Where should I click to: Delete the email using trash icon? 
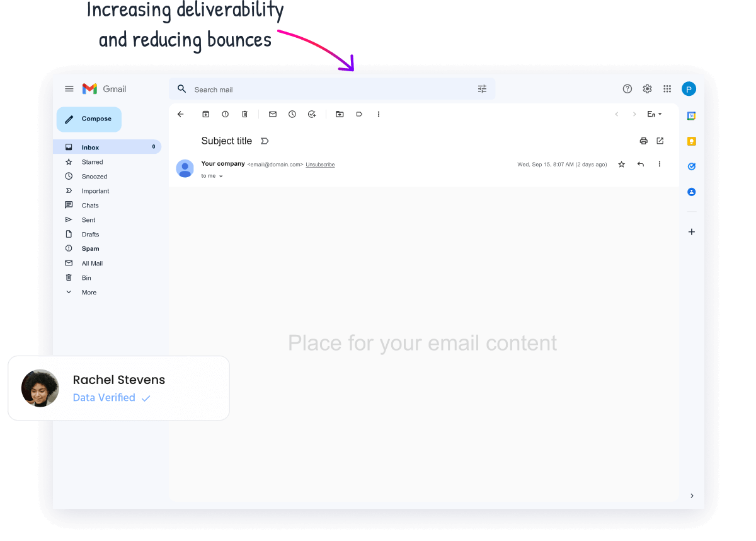pyautogui.click(x=244, y=114)
